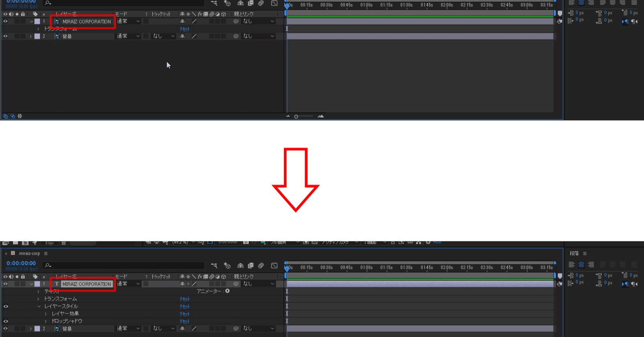Click the trash icon beside 8 bpc
The height and width of the screenshot is (337, 644).
63,243
